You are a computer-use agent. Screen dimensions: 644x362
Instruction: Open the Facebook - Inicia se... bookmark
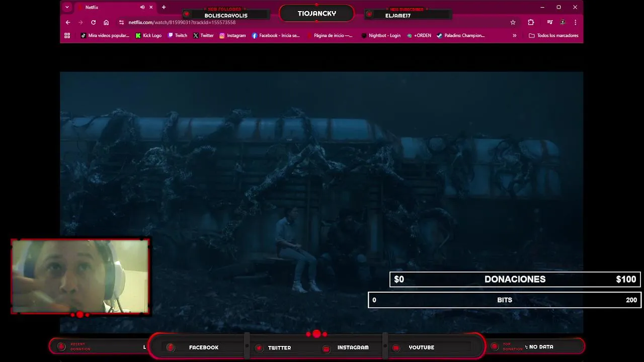click(275, 35)
